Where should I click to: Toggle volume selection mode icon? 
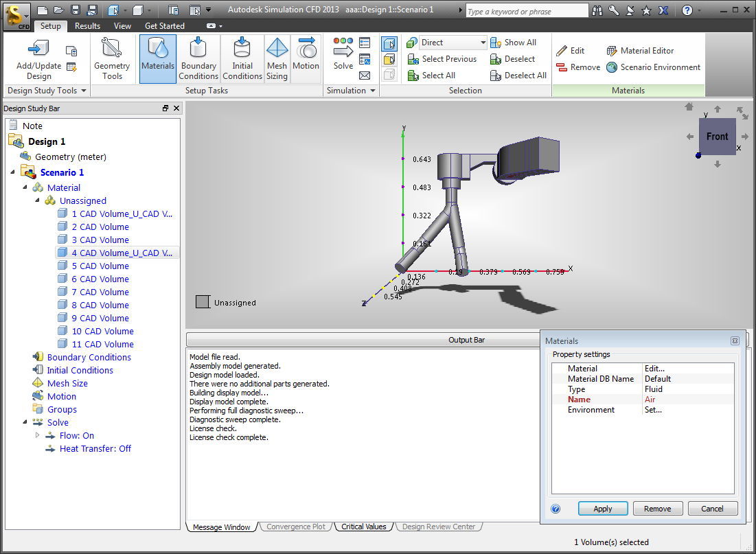389,44
